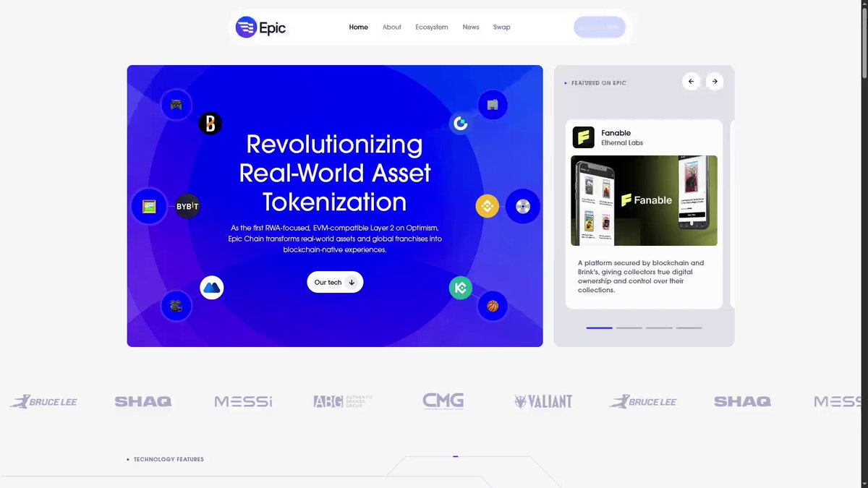Click the Fanable card description text
This screenshot has height=488, width=868.
coord(641,276)
